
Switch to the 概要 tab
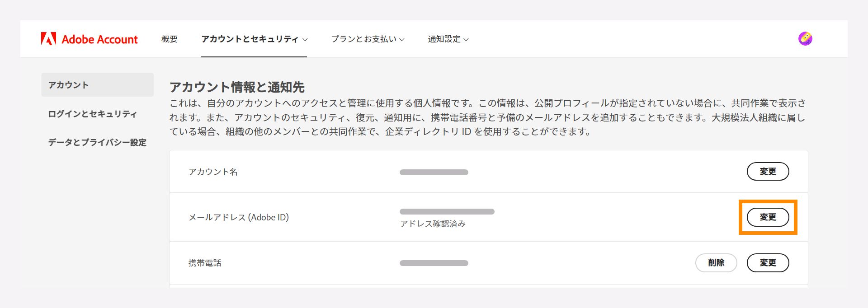click(x=169, y=40)
